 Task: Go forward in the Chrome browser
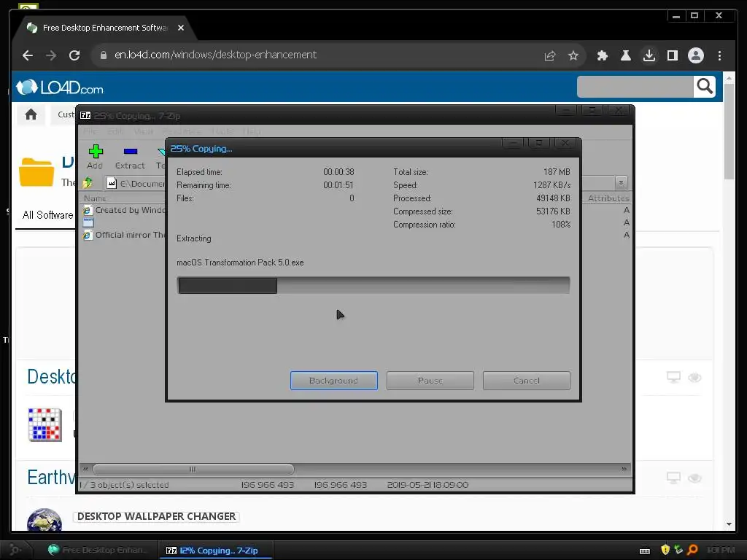coord(51,55)
